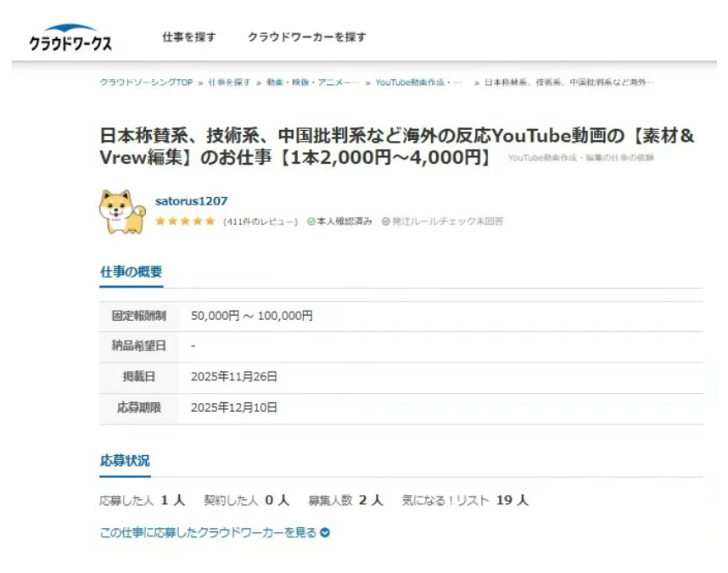Viewport: 728px width, 573px height.
Task: Click the green 本人確認済み check icon
Action: click(x=311, y=222)
